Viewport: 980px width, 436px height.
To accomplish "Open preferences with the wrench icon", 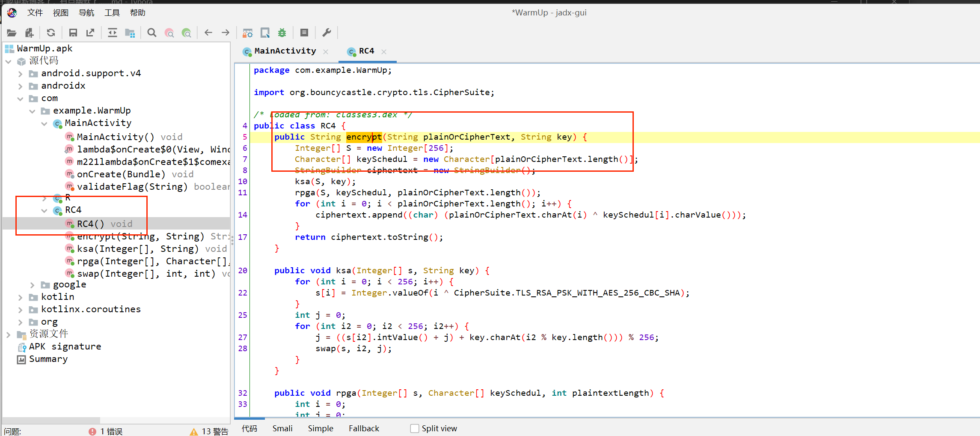I will coord(327,33).
